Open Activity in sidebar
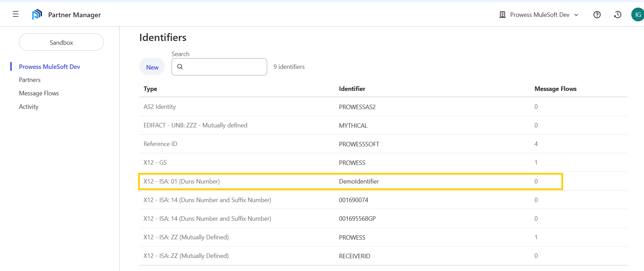644x271 pixels. tap(29, 107)
